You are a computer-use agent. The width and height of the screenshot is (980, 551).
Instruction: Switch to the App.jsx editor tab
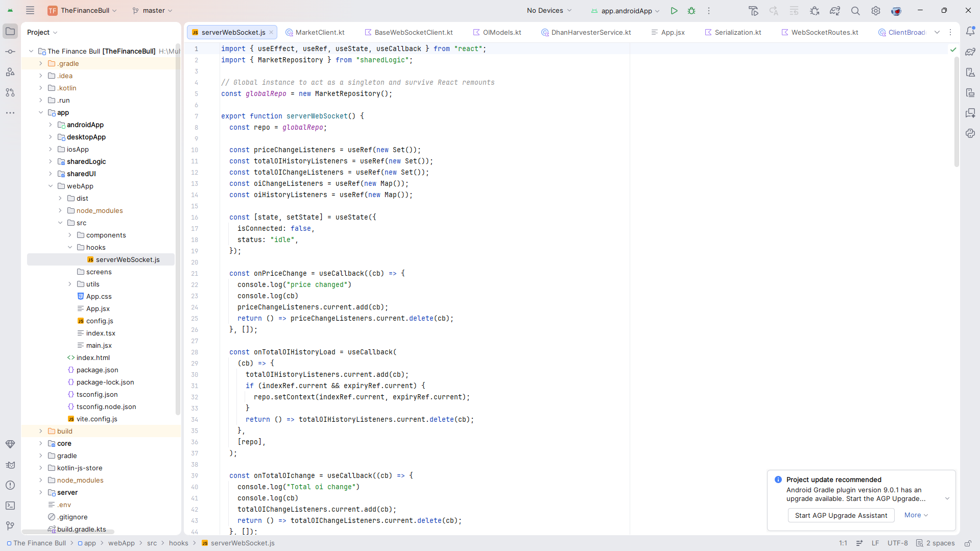pyautogui.click(x=668, y=32)
